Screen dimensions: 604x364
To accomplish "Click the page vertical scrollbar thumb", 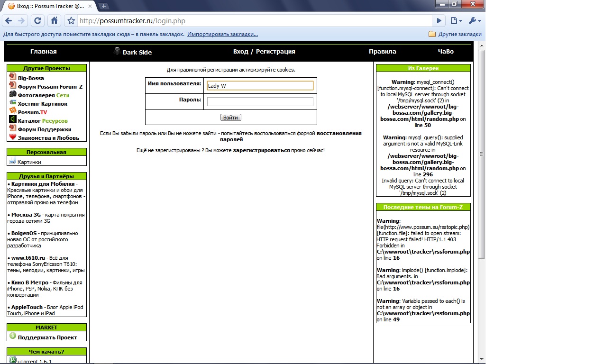I will click(x=482, y=154).
